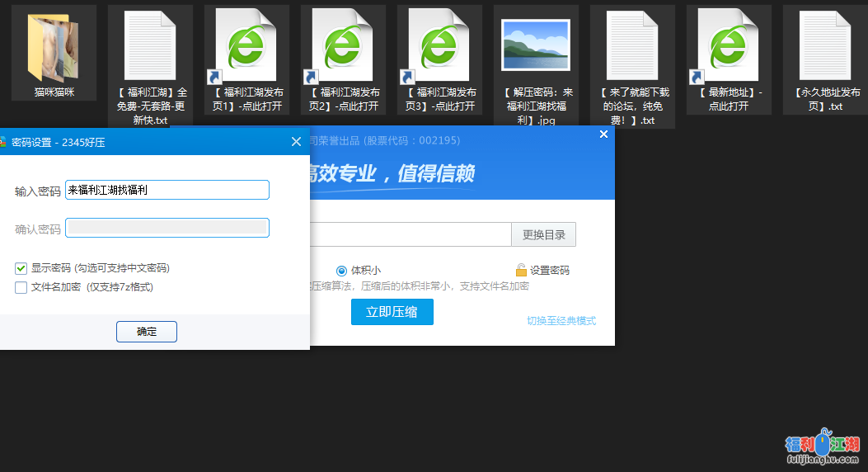868x472 pixels.
Task: Select the 解压密码 jpg image file
Action: click(x=536, y=45)
